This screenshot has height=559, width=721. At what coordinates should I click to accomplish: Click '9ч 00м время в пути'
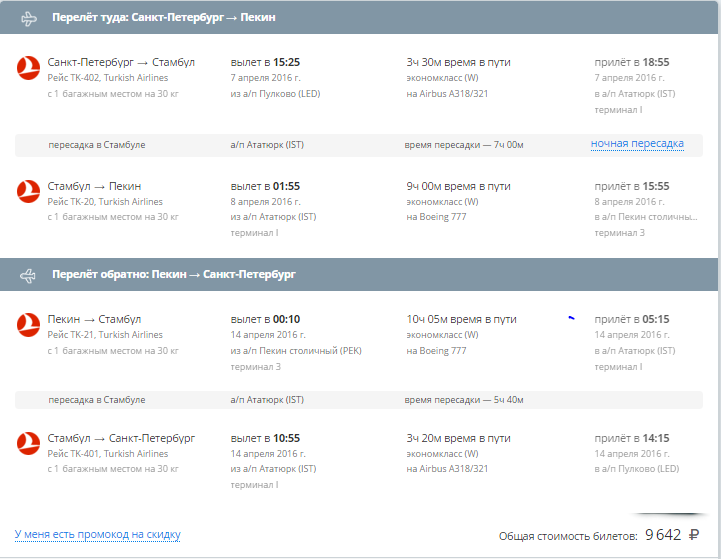458,186
